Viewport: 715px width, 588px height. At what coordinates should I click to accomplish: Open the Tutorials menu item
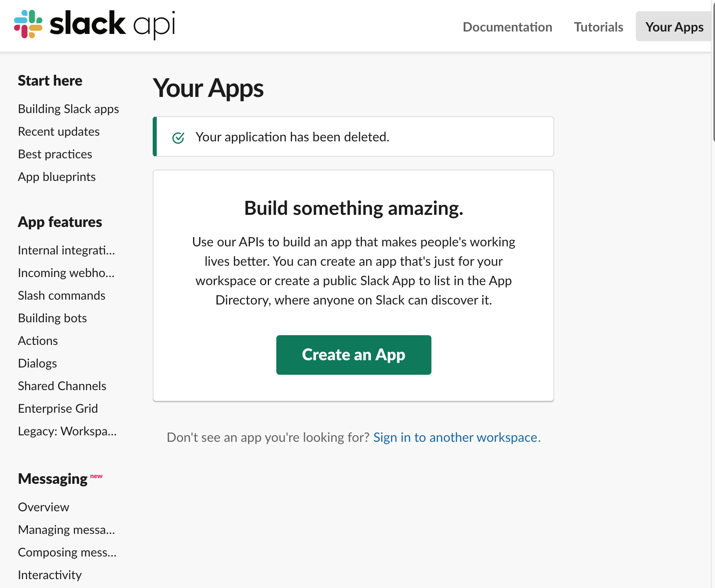[598, 27]
